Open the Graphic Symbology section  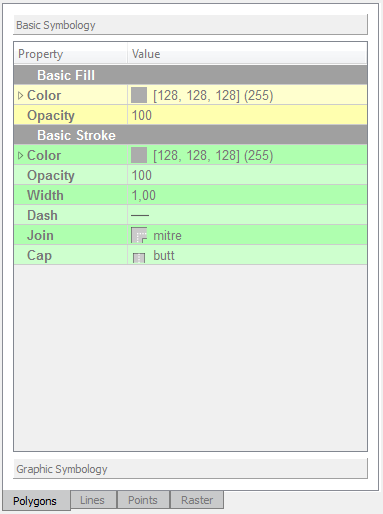(x=190, y=469)
